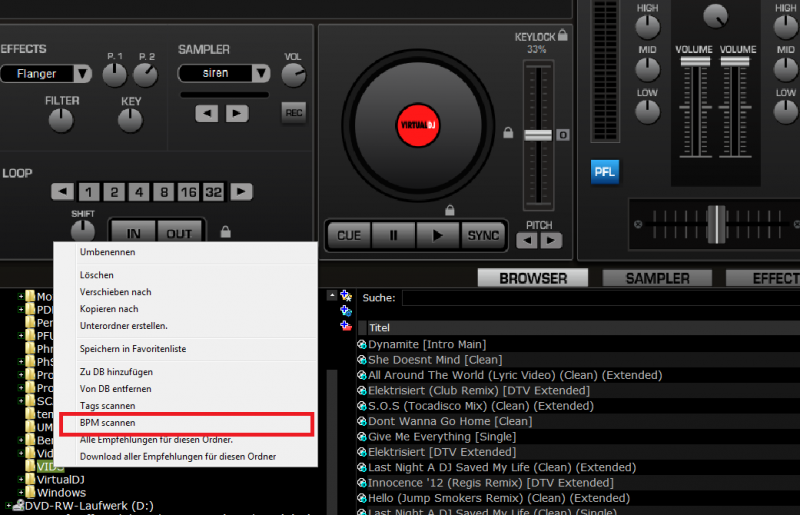Toggle the lock icon below jog wheel
800x515 pixels.
449,210
